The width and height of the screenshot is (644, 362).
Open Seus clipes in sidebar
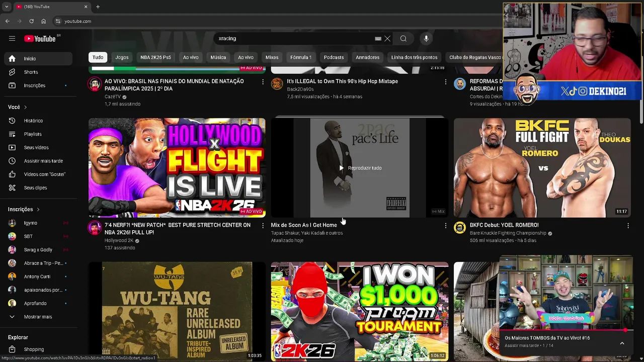pyautogui.click(x=38, y=188)
